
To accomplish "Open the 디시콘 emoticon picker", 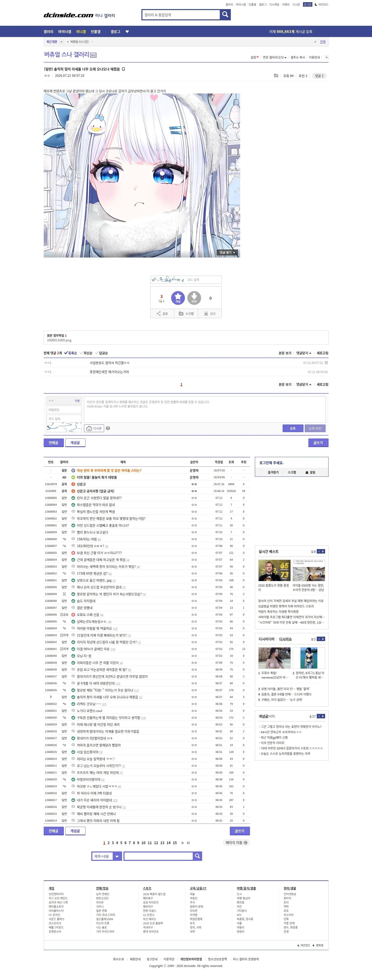I will (94, 428).
